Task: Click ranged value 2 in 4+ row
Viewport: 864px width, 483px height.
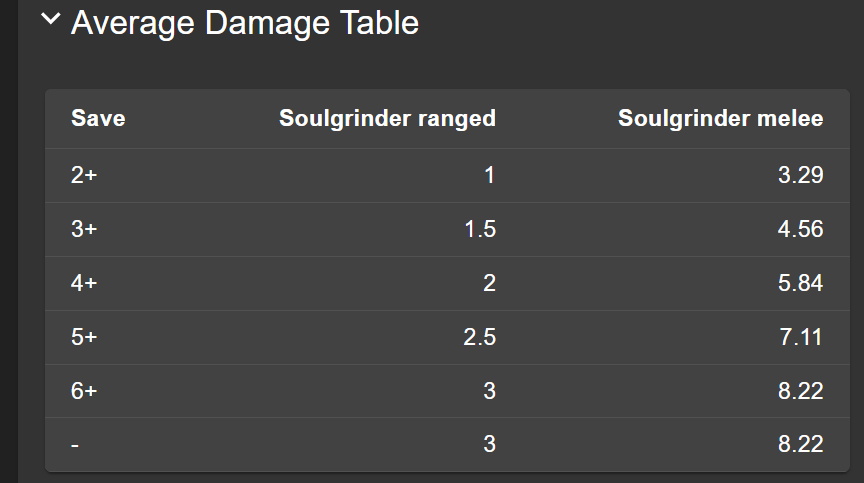Action: point(489,283)
